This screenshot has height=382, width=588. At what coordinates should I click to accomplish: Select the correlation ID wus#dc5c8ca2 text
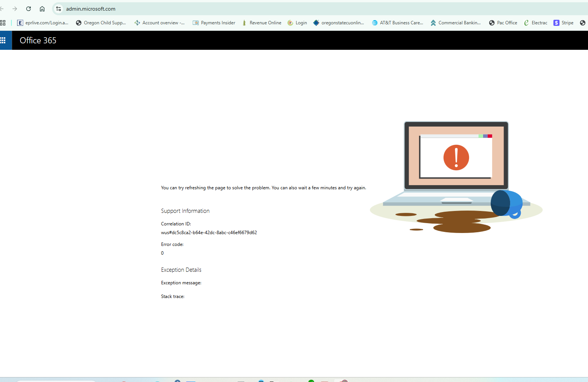[x=209, y=233]
